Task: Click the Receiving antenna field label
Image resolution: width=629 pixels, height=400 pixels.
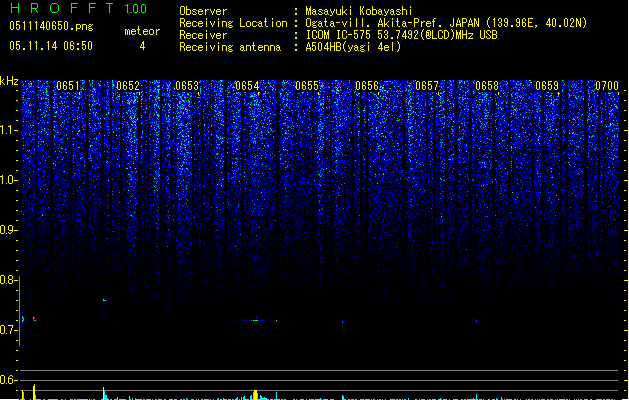Action: pos(230,47)
